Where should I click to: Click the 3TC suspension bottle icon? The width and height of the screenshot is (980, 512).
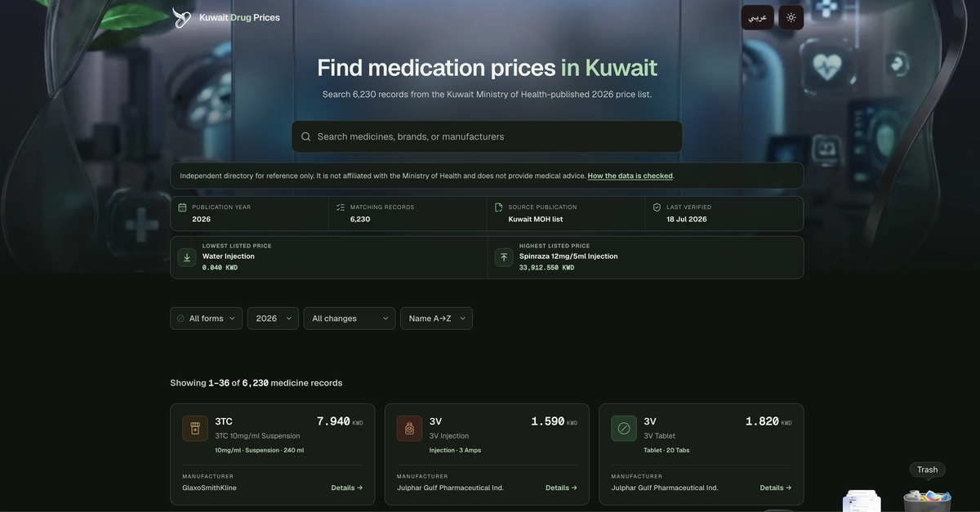pyautogui.click(x=195, y=428)
